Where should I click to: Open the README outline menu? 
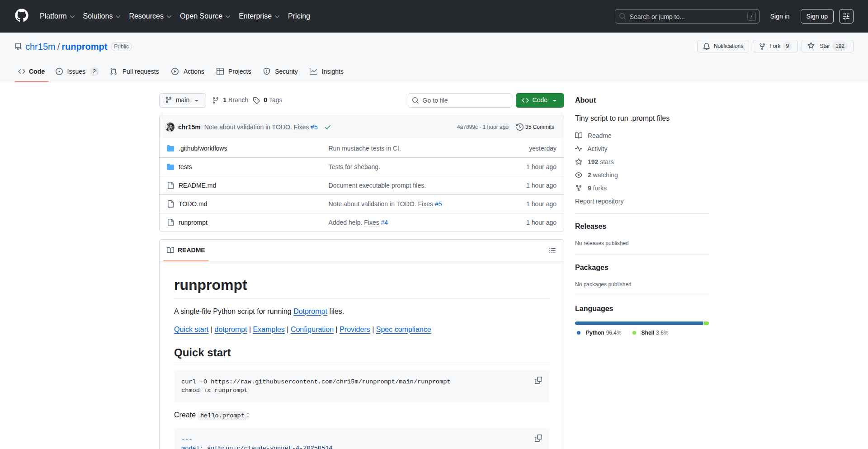[x=552, y=250]
